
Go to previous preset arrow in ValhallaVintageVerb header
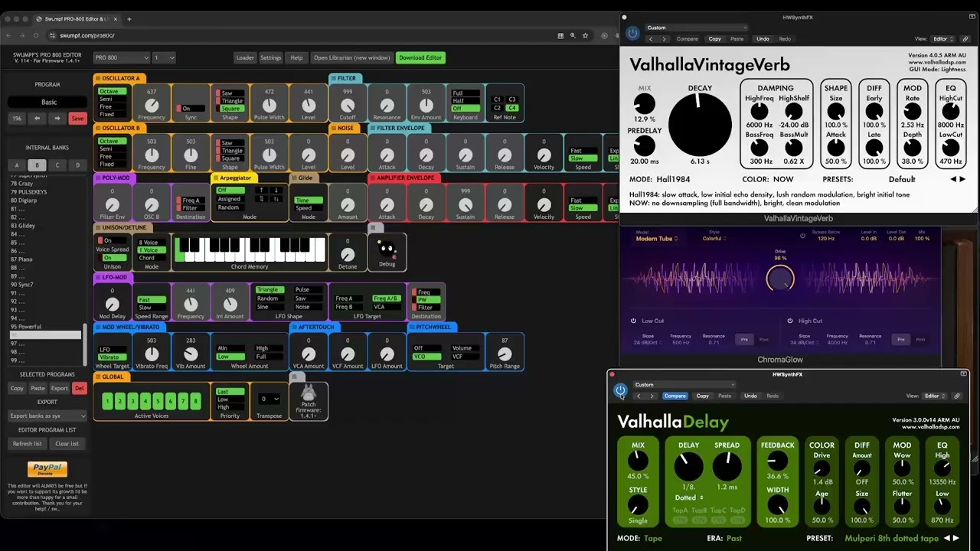click(x=651, y=39)
